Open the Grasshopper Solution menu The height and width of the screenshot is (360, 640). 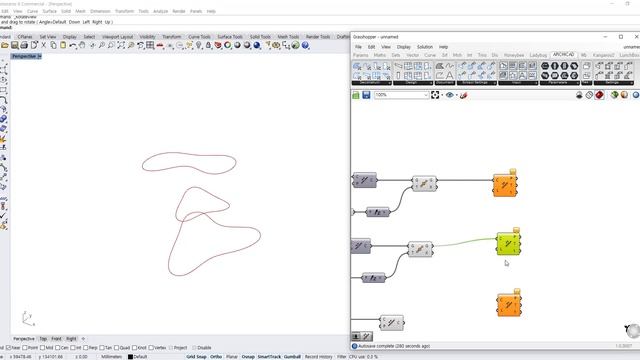(424, 47)
